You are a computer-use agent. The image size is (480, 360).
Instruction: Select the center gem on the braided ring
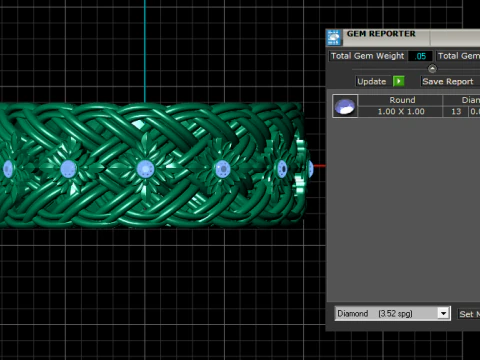(x=145, y=169)
